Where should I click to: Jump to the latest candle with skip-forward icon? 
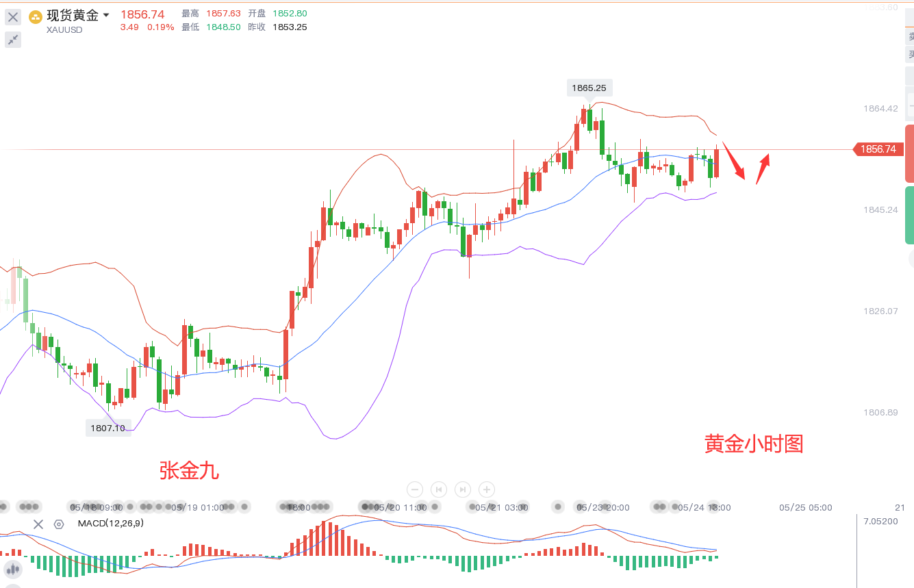pos(463,489)
